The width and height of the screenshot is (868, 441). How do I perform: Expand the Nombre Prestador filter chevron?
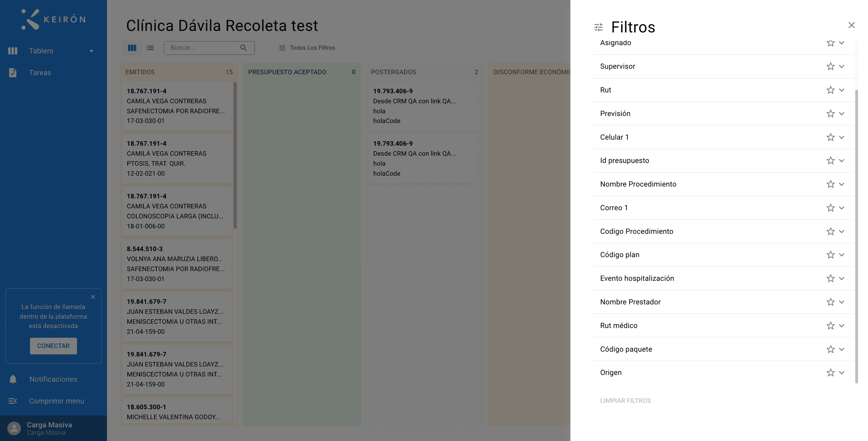click(841, 302)
